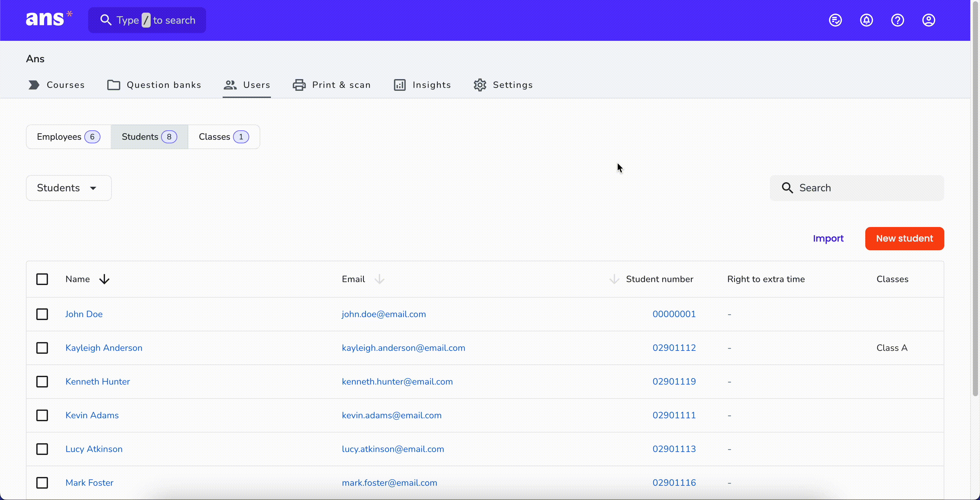Image resolution: width=980 pixels, height=500 pixels.
Task: Click the 'Right to extra time' column header
Action: 766,279
